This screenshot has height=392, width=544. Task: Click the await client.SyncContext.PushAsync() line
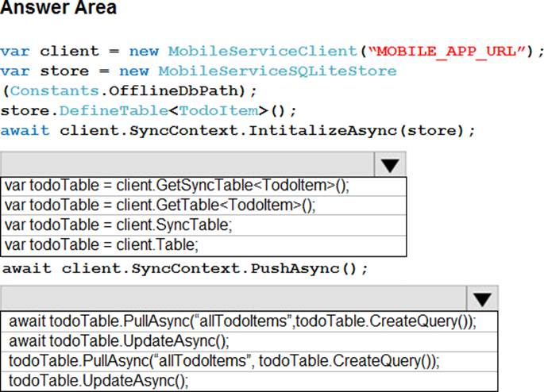[185, 268]
